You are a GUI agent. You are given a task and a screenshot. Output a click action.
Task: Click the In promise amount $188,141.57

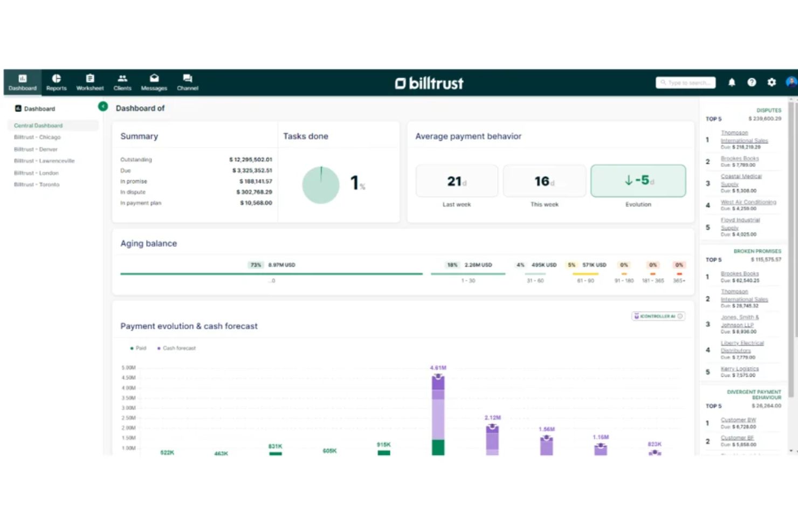click(x=256, y=181)
